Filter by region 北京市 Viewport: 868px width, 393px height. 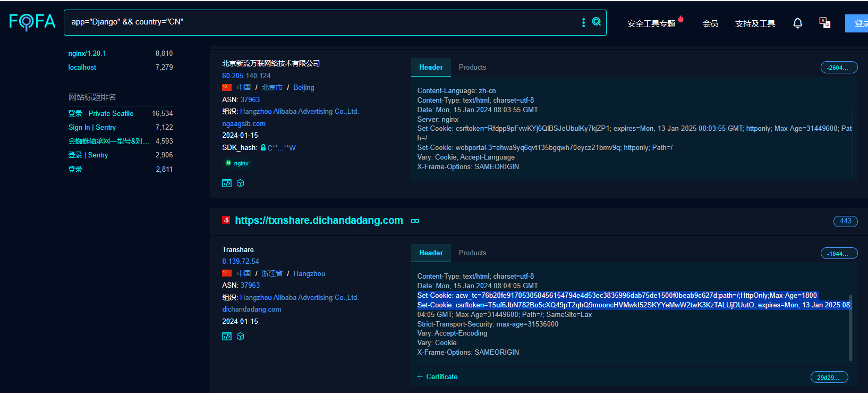(272, 88)
